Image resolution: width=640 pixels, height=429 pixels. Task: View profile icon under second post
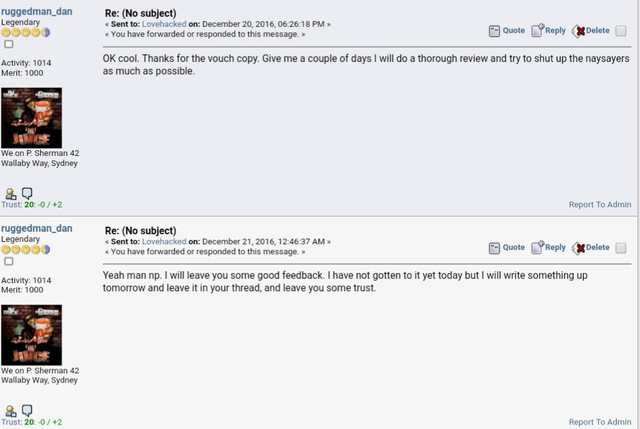click(11, 411)
